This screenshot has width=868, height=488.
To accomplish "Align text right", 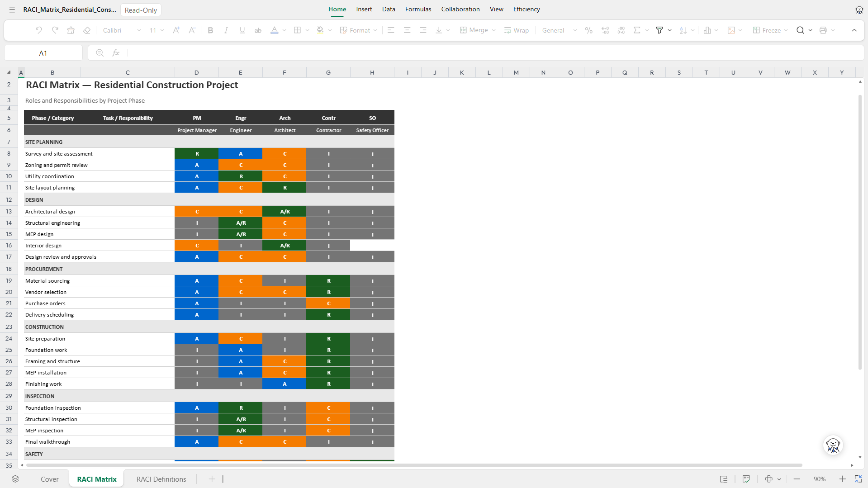I will (x=423, y=30).
